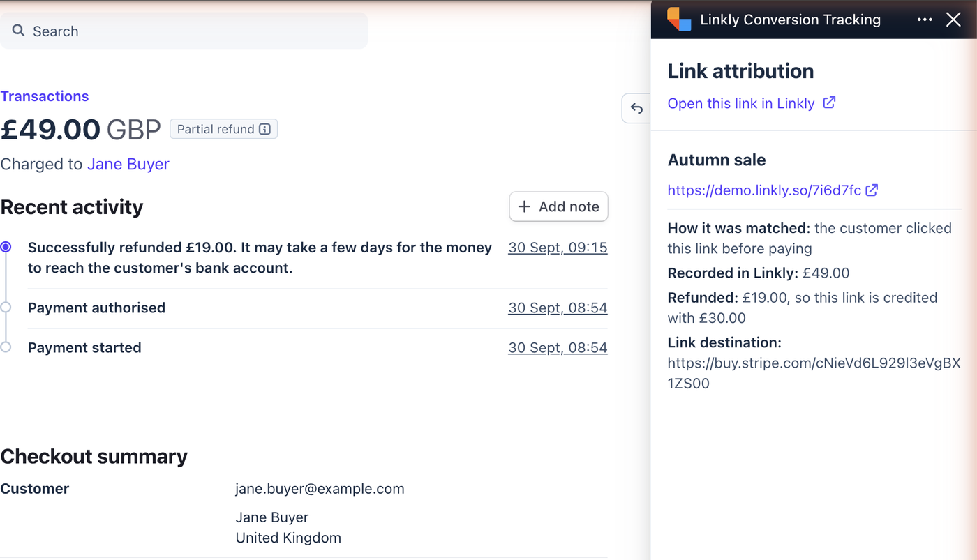
Task: Click the Payment authorised activity text
Action: (x=96, y=308)
